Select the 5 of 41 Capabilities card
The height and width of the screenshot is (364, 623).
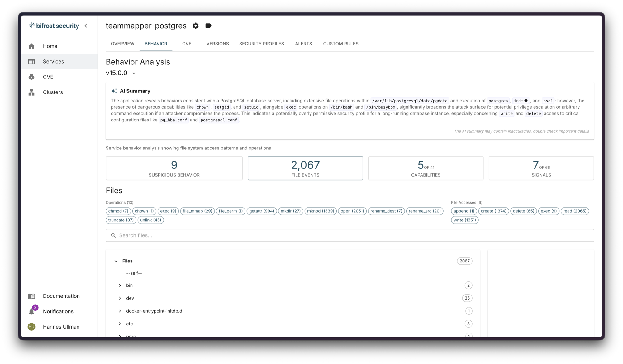(x=426, y=168)
